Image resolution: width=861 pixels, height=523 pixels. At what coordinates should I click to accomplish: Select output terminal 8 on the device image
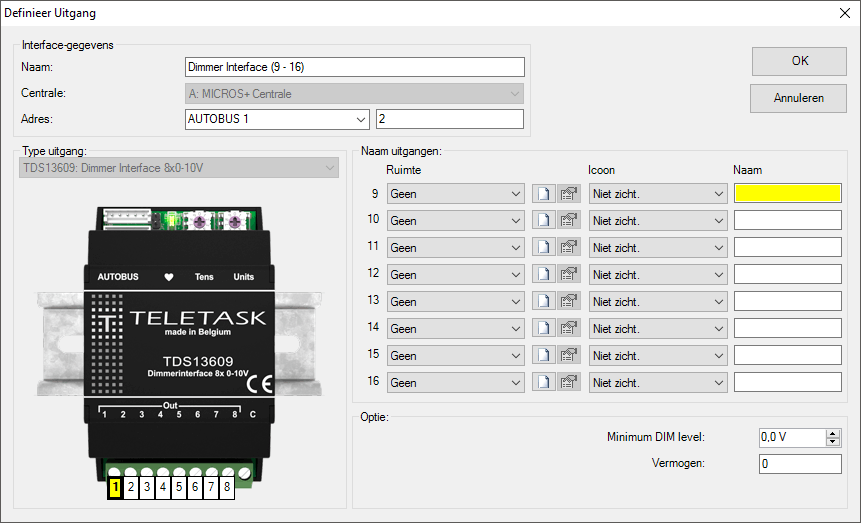click(x=227, y=487)
